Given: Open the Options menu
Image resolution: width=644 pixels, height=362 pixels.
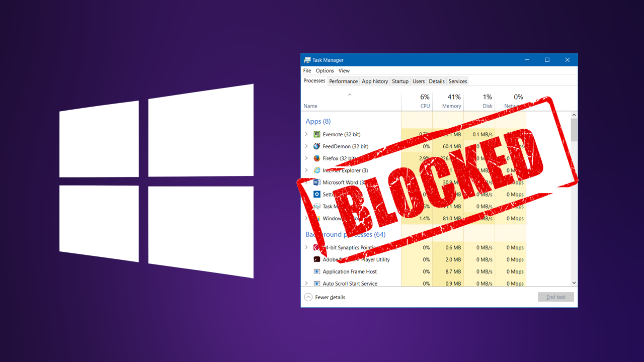Looking at the screenshot, I should 325,71.
